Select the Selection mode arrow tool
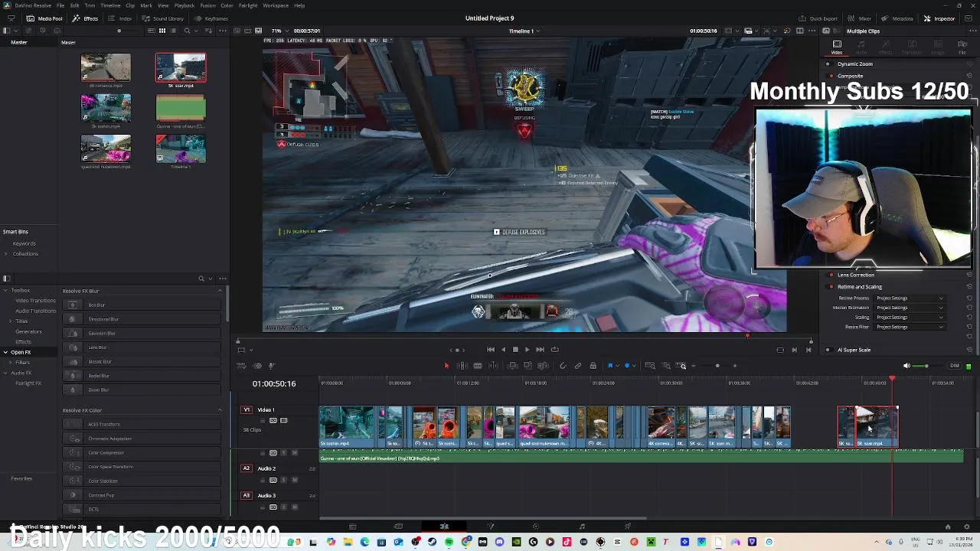The image size is (980, 551). pyautogui.click(x=446, y=366)
